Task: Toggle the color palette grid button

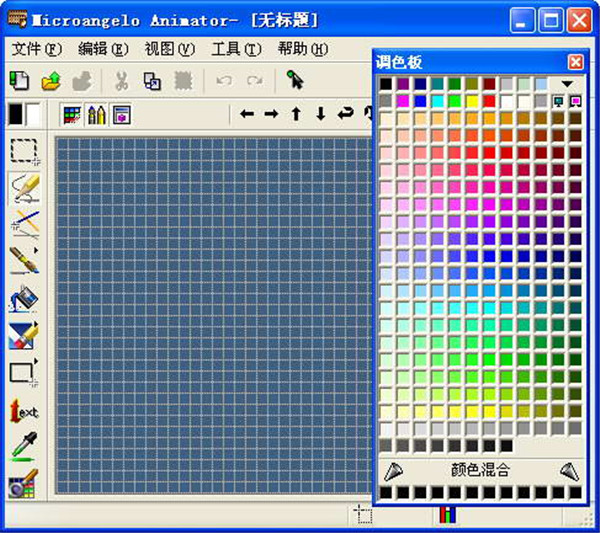Action: click(x=72, y=114)
